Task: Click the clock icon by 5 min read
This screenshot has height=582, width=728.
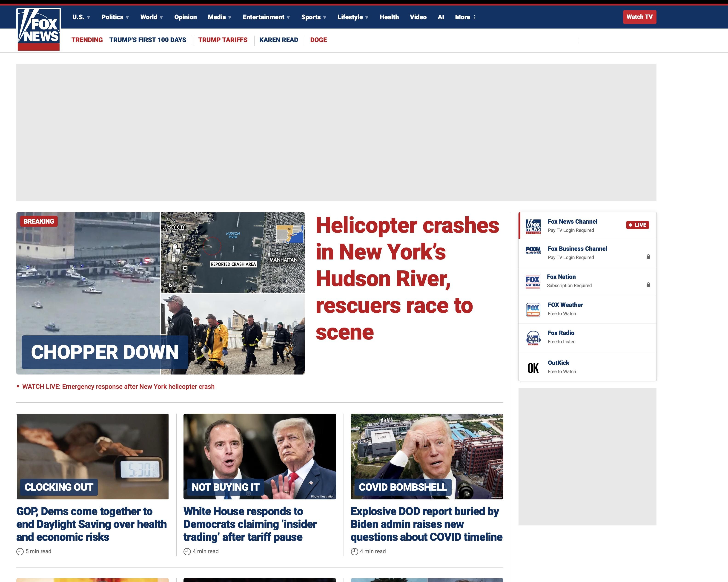Action: tap(20, 551)
